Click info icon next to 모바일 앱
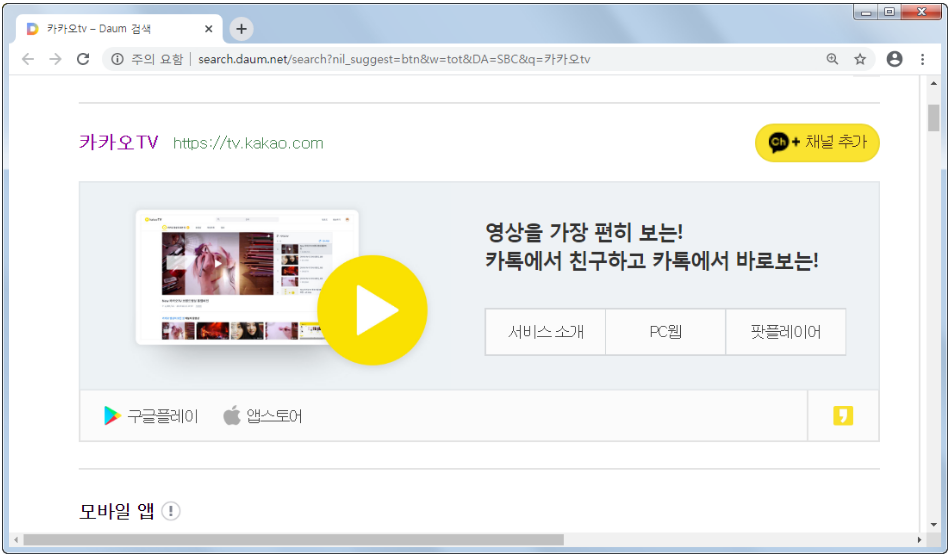949x555 pixels. pos(171,511)
